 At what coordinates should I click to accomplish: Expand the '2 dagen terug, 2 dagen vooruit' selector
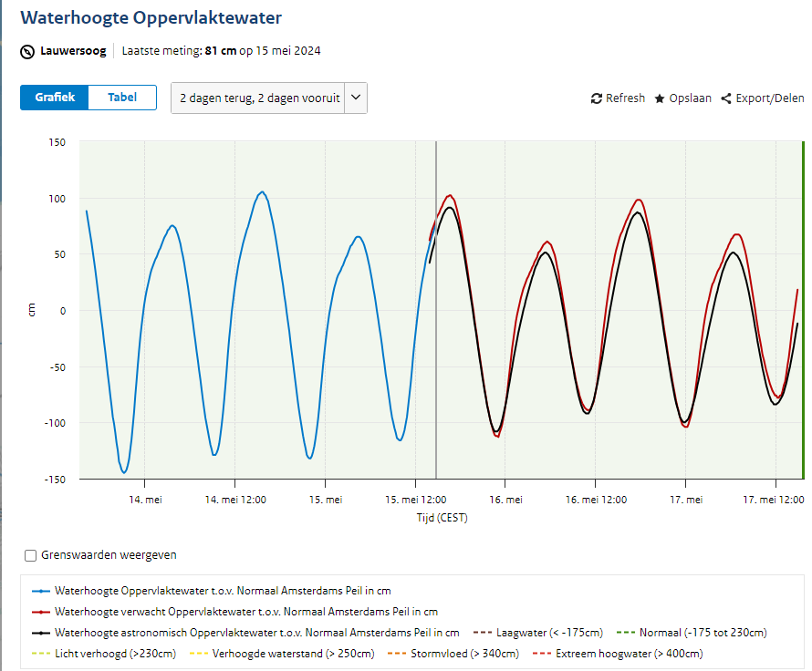coord(259,98)
